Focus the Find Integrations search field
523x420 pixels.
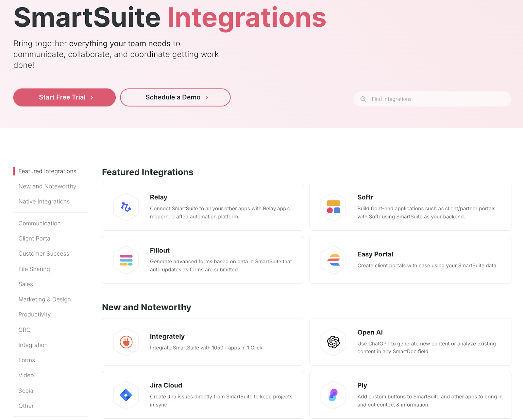tap(432, 99)
